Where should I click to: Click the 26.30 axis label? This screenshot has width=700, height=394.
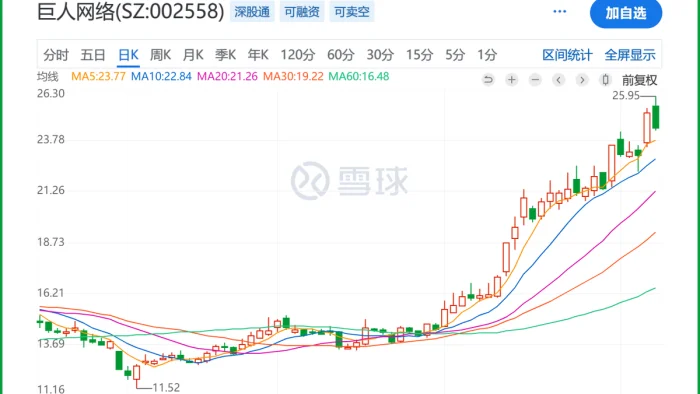tap(51, 93)
